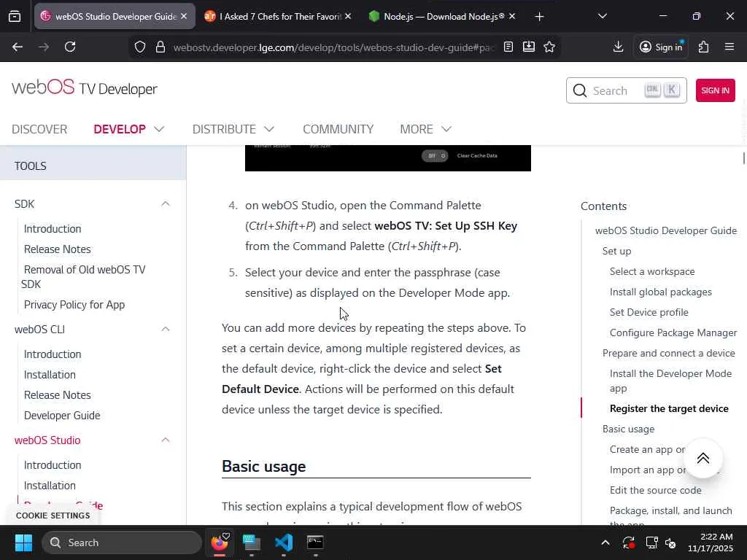Image resolution: width=747 pixels, height=560 pixels.
Task: Expand the DISTRIBUTE navigation dropdown
Action: 233,129
